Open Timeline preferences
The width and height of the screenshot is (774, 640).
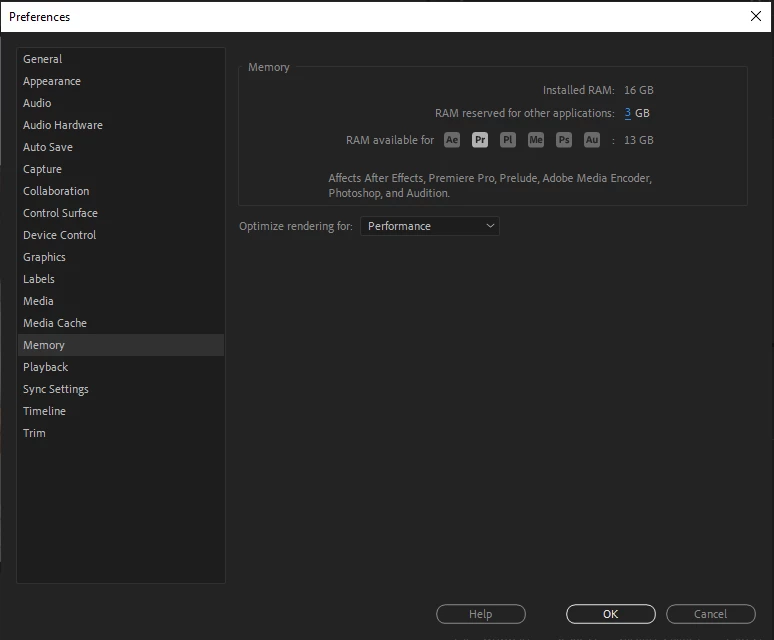click(121, 411)
